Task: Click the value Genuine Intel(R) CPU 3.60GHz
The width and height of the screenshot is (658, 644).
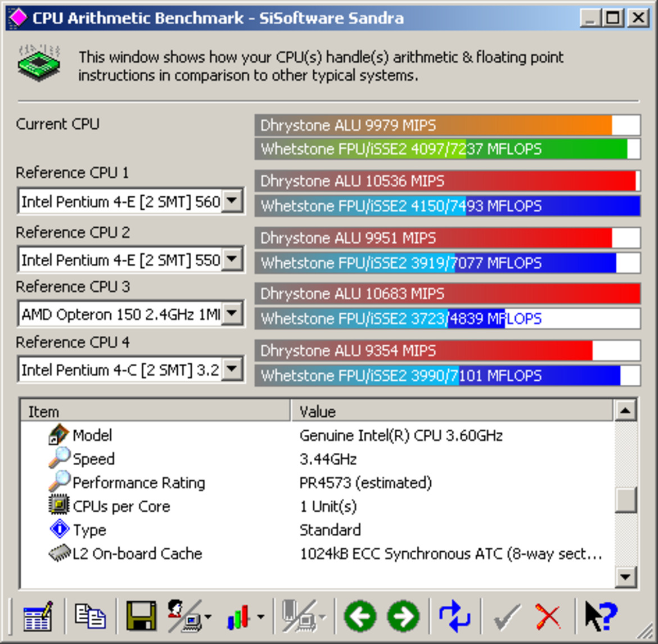Action: [x=401, y=435]
